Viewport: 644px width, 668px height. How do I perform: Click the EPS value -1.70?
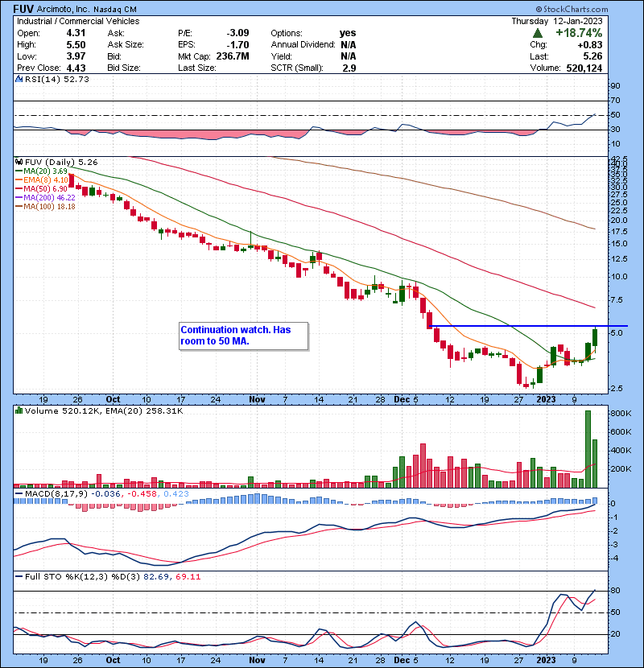(x=237, y=45)
